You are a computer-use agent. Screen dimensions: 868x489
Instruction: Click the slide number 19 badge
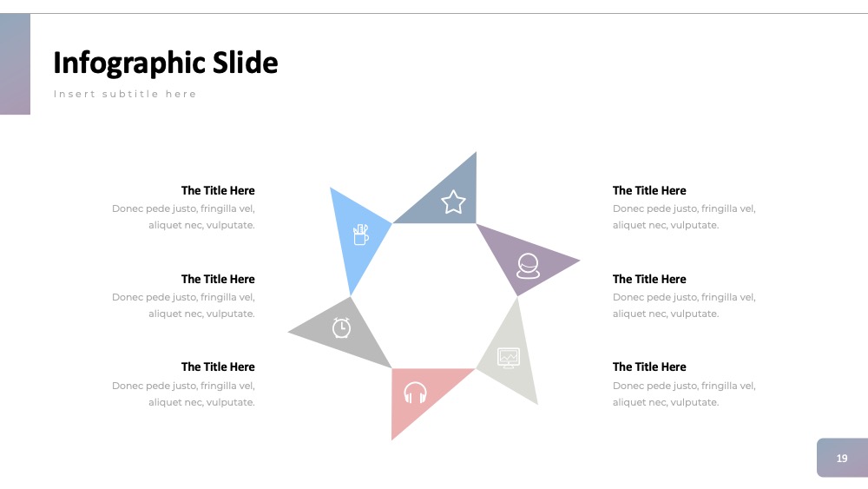pos(842,458)
